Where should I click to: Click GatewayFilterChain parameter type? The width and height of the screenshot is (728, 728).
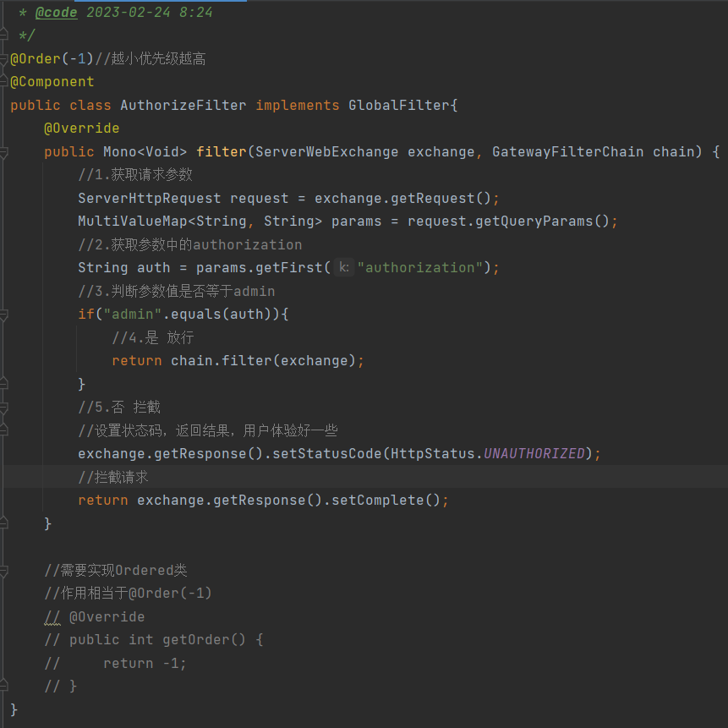coord(568,152)
